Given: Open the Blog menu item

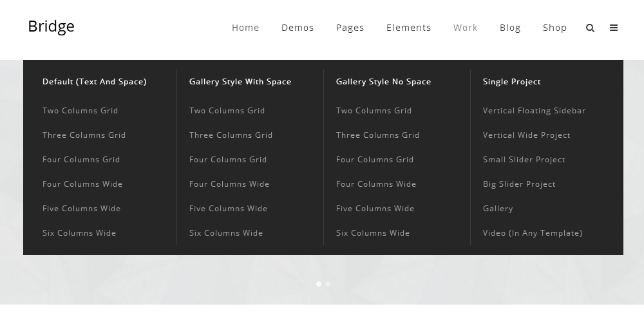Looking at the screenshot, I should 510,28.
